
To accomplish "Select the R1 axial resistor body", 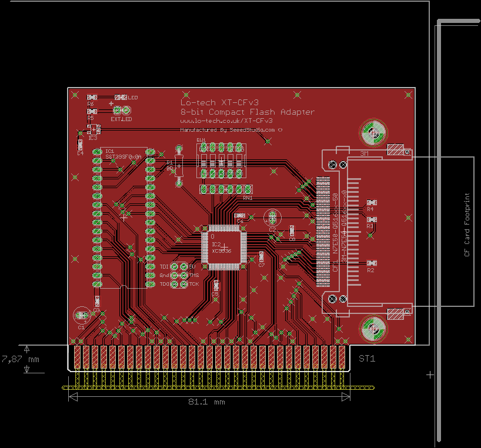I will (x=179, y=166).
